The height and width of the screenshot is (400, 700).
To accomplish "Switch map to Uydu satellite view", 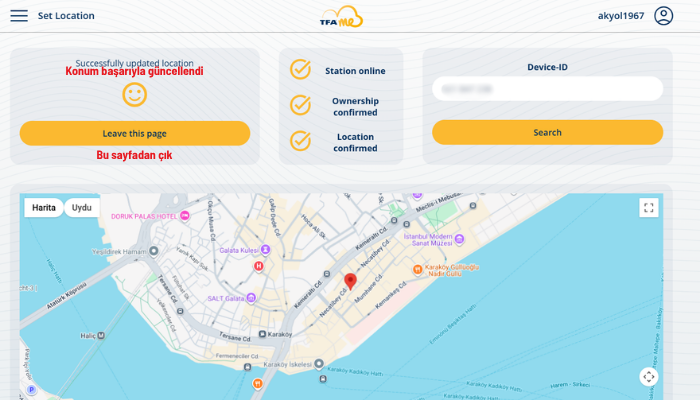I will pos(82,208).
